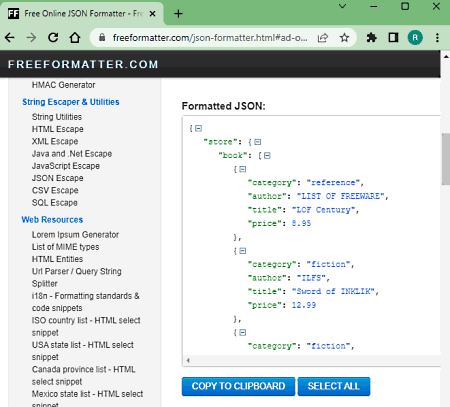
Task: Click the "ILFS" author value
Action: [311, 278]
